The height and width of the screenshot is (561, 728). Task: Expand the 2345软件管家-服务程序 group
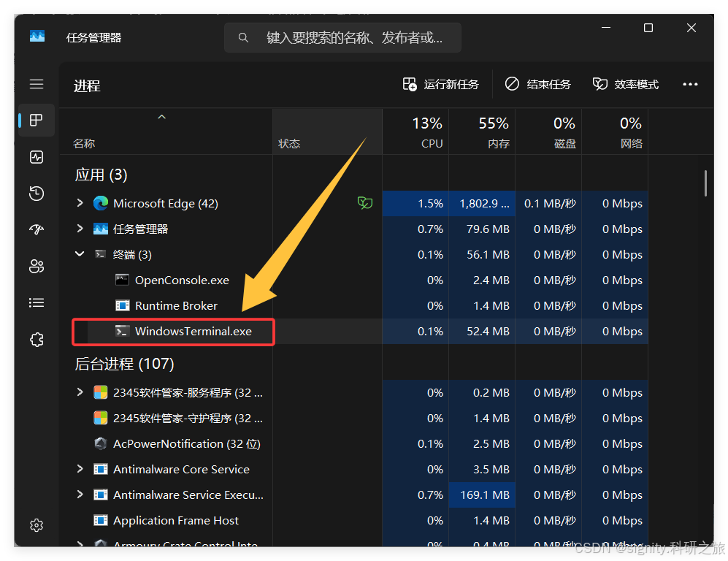tap(80, 392)
